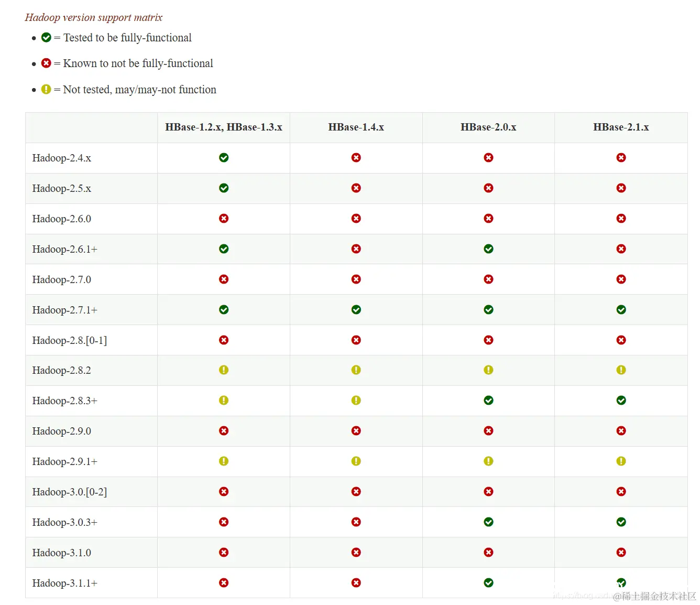Click check icon for Hadoop-2.8.3+ under HBase-2.0.x
700x605 pixels.
pos(489,401)
